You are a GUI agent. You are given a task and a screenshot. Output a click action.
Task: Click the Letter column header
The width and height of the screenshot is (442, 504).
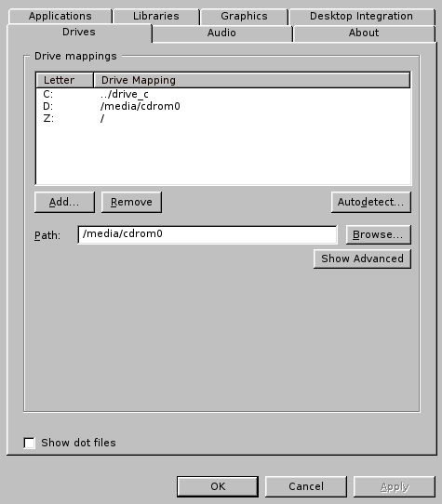(64, 80)
